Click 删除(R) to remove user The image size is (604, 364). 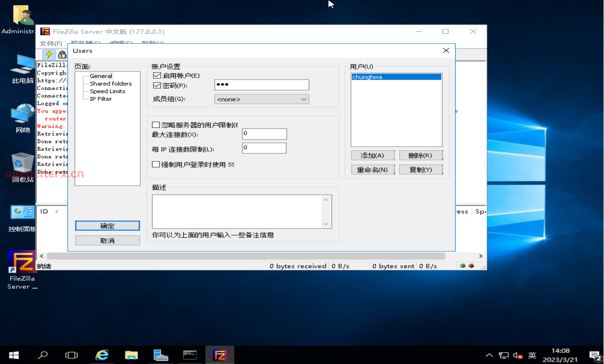coord(421,155)
